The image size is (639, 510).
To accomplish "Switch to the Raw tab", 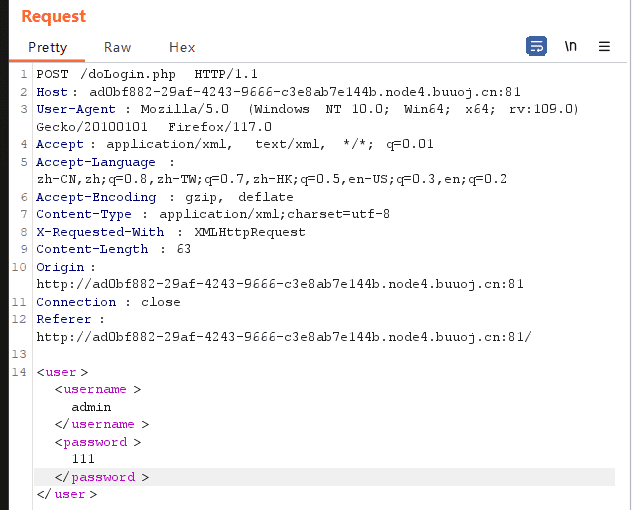I will (117, 47).
